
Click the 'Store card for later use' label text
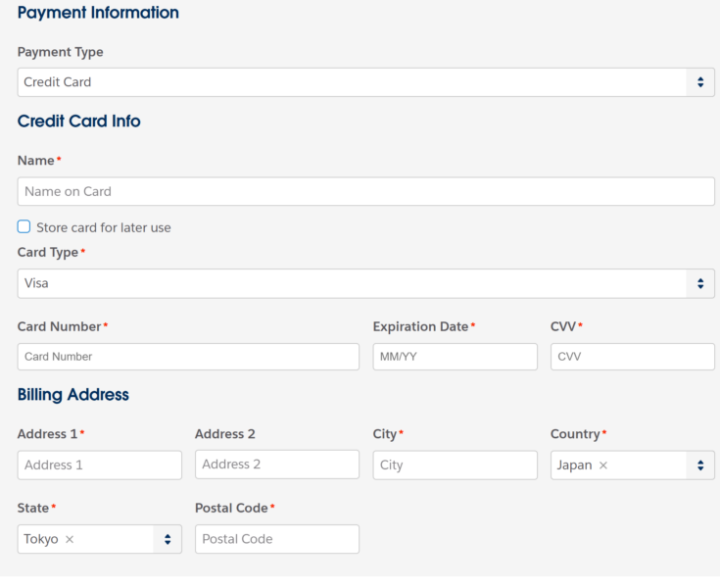tap(103, 227)
